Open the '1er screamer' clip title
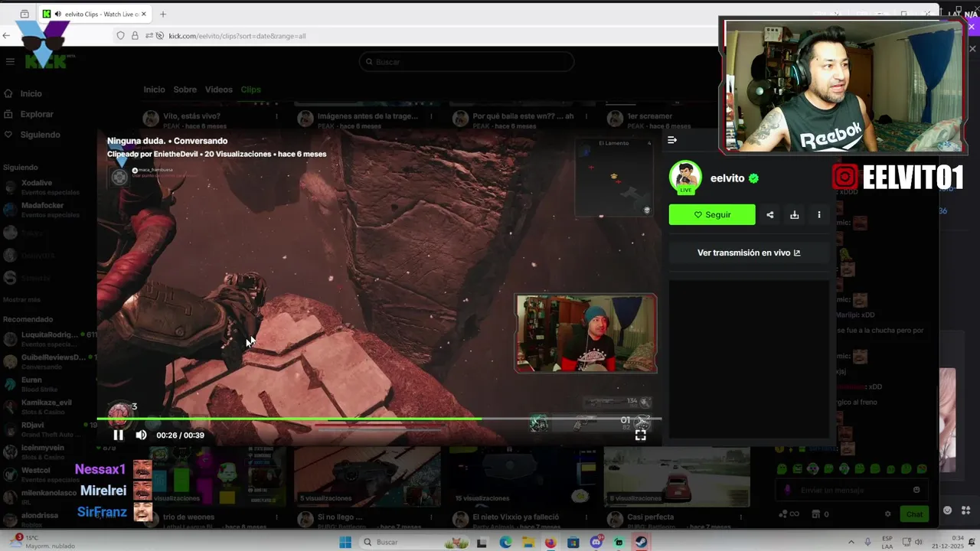The image size is (980, 551). pyautogui.click(x=649, y=116)
